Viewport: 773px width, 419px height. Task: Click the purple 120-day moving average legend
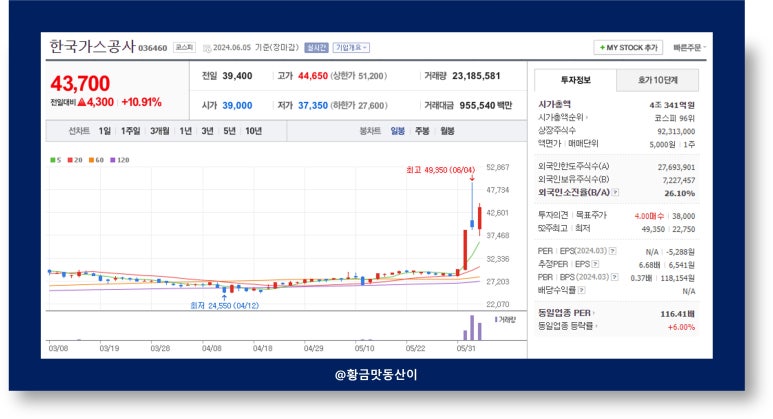(119, 160)
